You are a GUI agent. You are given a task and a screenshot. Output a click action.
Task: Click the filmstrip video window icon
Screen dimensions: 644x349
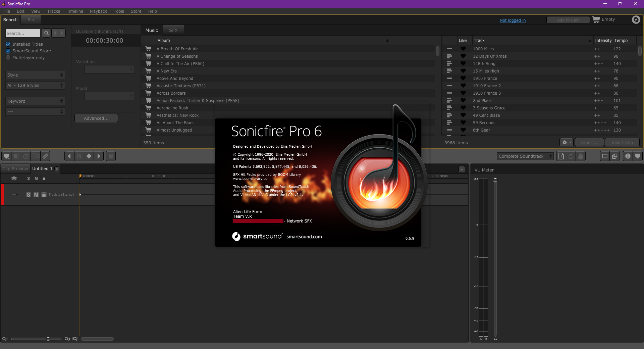605,156
